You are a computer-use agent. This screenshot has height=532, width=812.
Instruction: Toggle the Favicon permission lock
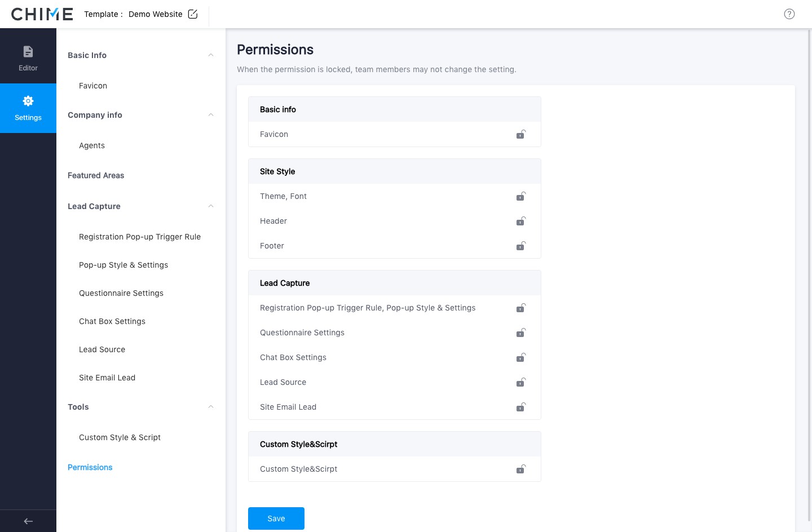coord(521,134)
